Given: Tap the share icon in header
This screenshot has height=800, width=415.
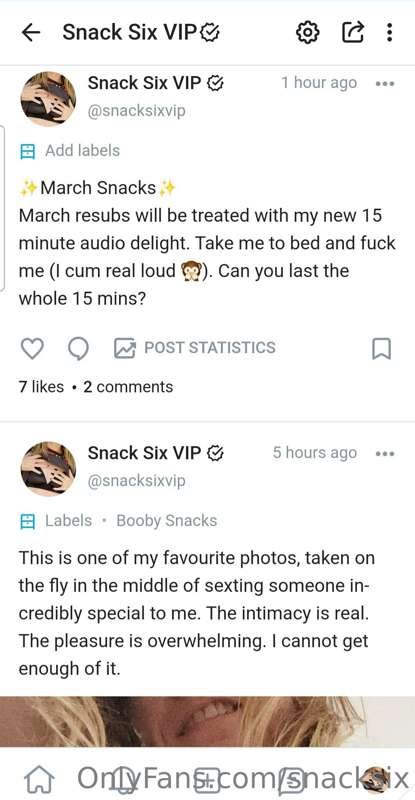Looking at the screenshot, I should (x=352, y=32).
